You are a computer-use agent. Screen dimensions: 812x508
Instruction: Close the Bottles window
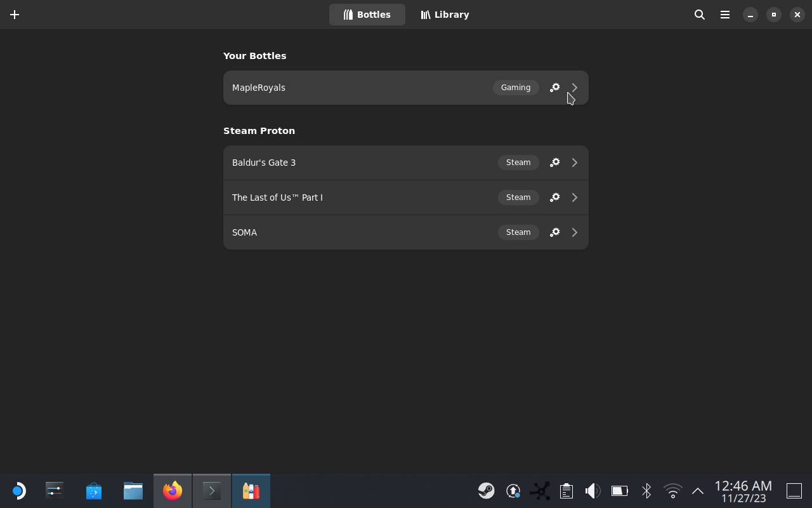(x=797, y=15)
